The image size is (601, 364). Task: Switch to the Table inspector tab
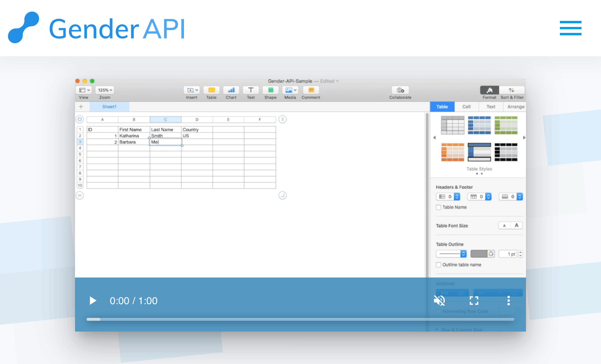pos(442,107)
